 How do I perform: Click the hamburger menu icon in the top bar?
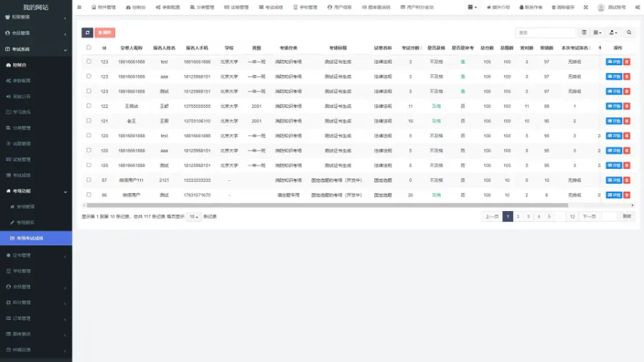click(x=79, y=7)
